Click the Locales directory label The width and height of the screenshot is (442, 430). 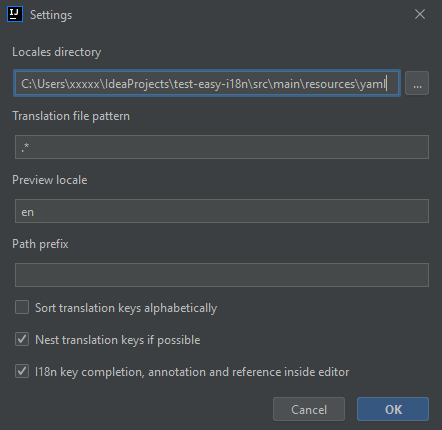(57, 52)
